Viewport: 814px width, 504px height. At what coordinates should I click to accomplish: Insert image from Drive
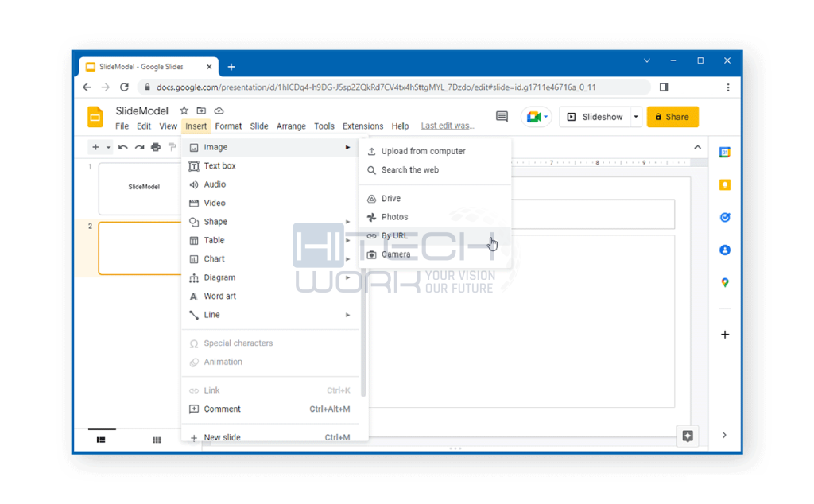tap(435, 198)
